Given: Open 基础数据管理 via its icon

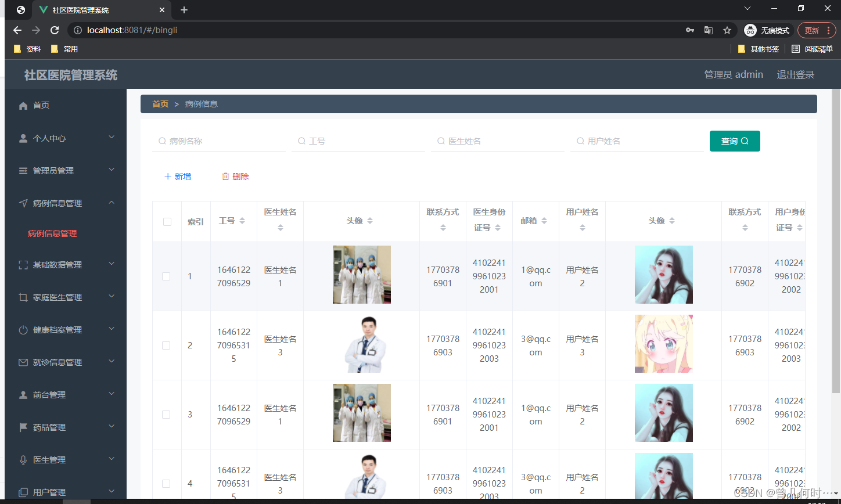Looking at the screenshot, I should (x=22, y=264).
